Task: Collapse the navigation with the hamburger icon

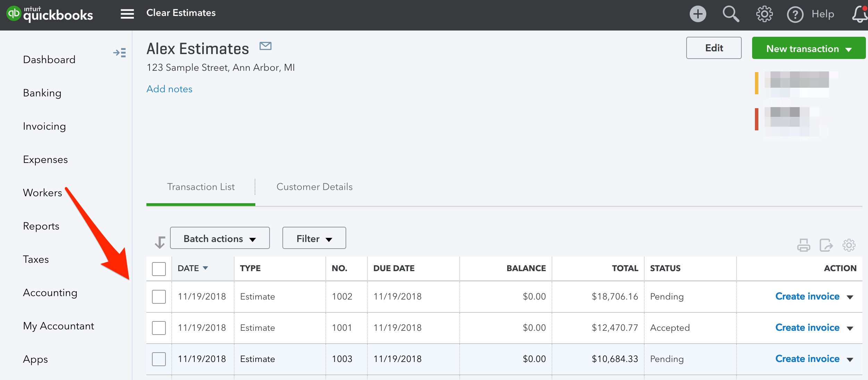Action: click(x=127, y=14)
